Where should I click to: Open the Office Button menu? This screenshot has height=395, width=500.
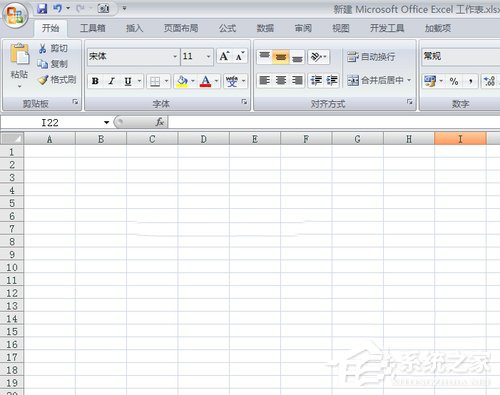[15, 15]
